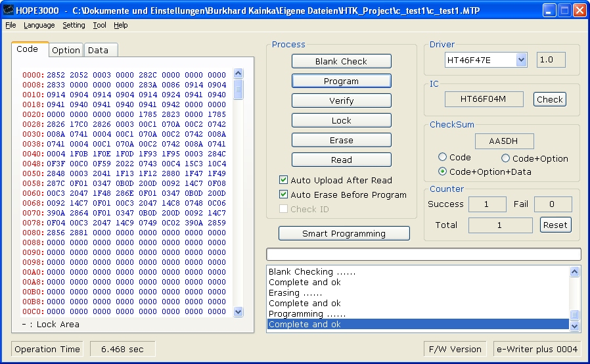
Task: Switch to the Data tab
Action: [x=98, y=50]
